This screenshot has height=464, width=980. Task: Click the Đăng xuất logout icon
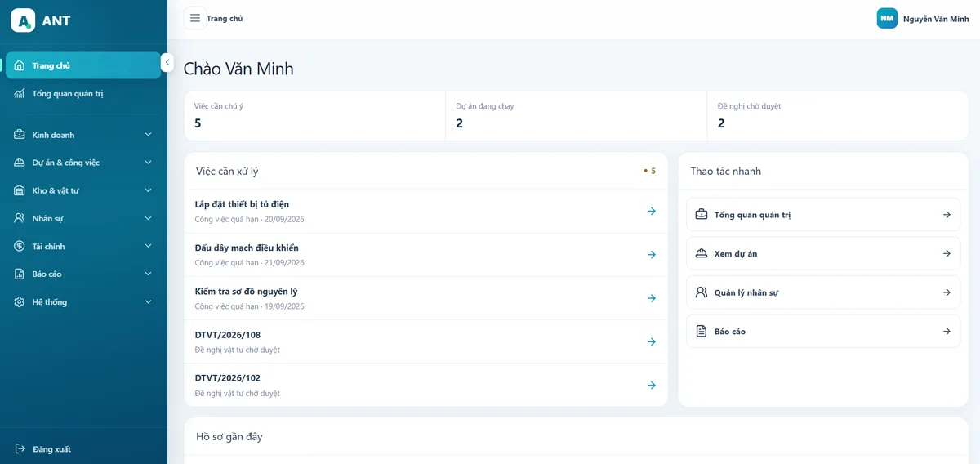pyautogui.click(x=20, y=448)
